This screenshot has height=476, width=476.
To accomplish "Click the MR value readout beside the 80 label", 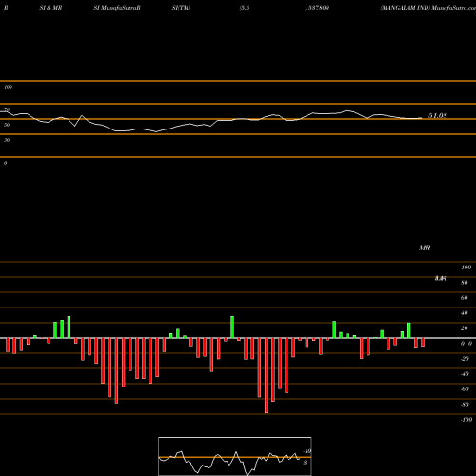I will click(441, 278).
